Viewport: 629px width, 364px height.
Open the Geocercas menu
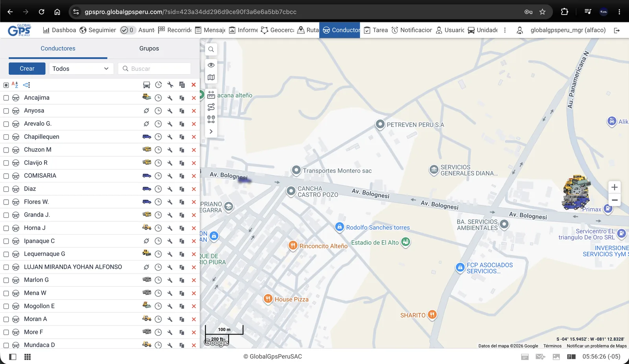[x=277, y=30]
